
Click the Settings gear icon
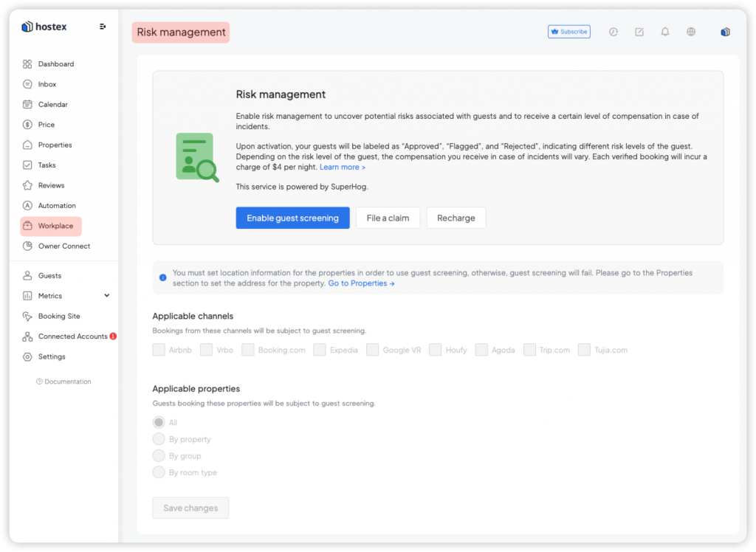tap(27, 356)
